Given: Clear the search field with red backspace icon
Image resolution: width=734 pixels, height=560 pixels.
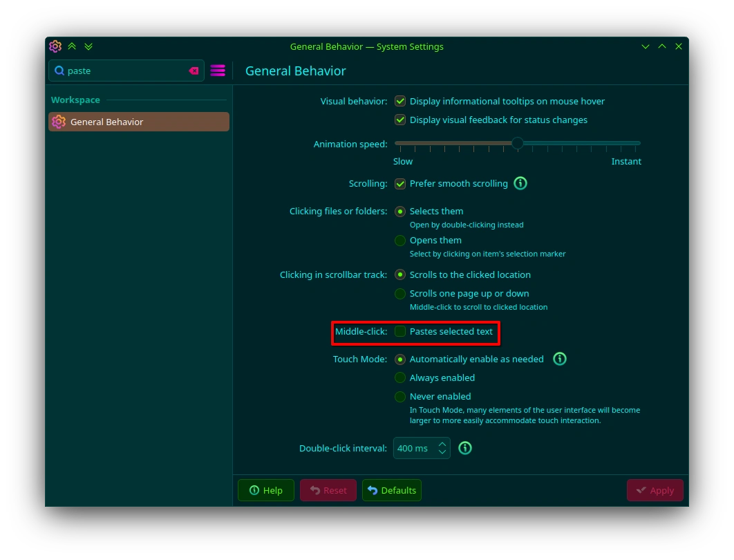Looking at the screenshot, I should [194, 71].
